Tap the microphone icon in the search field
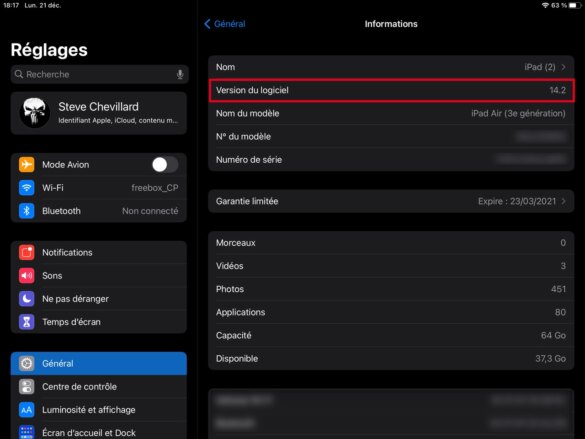 180,74
